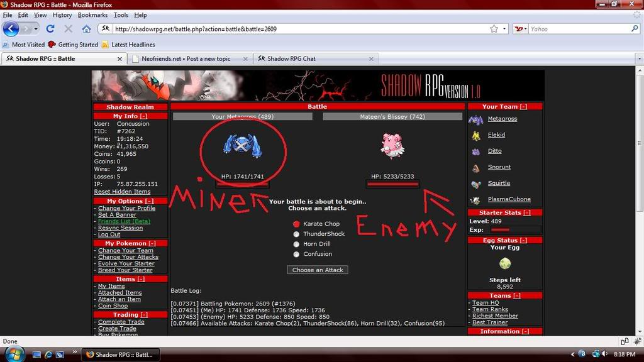The height and width of the screenshot is (362, 644).
Task: Select the ThunderShock radio option
Action: 296,234
